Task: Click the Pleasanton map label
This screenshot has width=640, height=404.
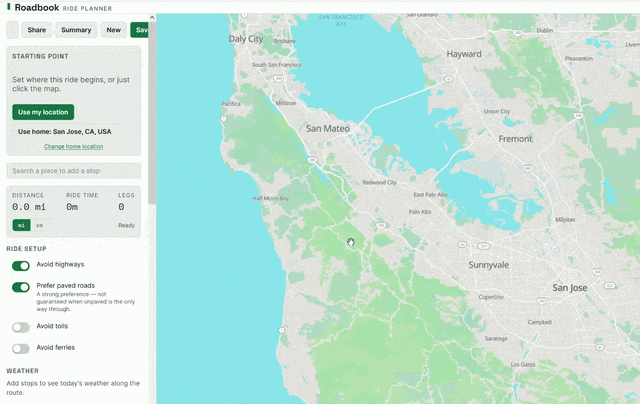Action: 579,58
